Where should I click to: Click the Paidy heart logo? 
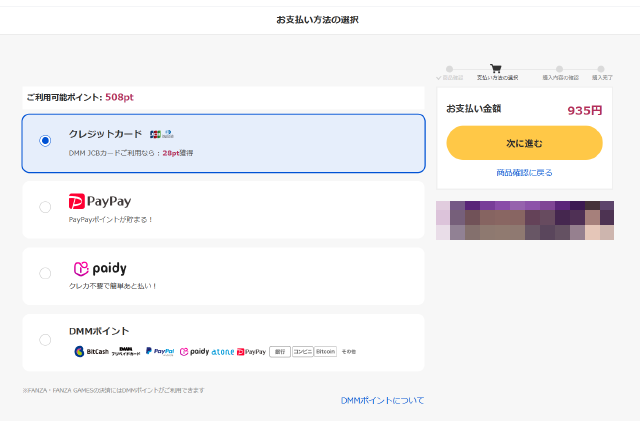(83, 269)
